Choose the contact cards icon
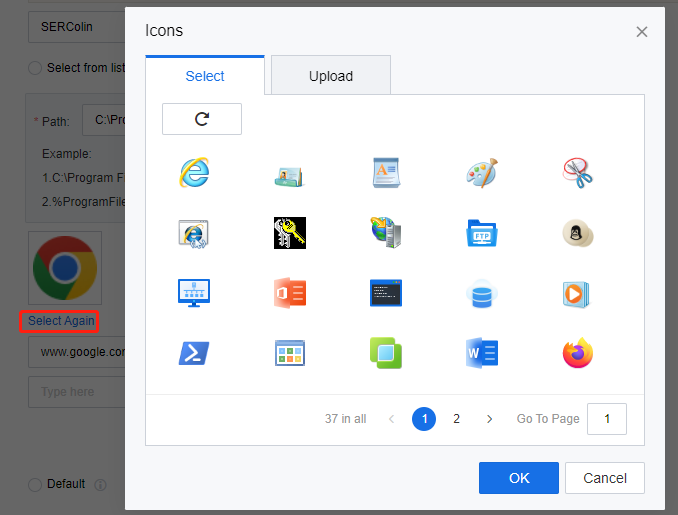This screenshot has width=678, height=515. click(290, 176)
